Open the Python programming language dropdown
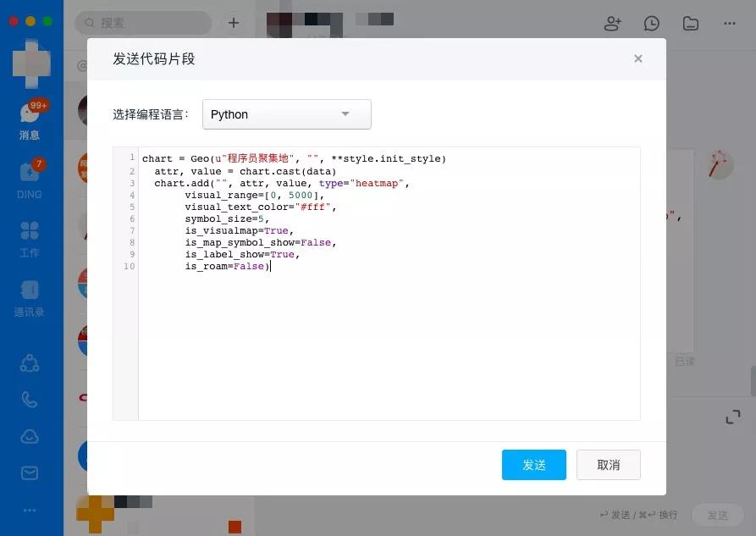This screenshot has height=536, width=756. pos(286,113)
